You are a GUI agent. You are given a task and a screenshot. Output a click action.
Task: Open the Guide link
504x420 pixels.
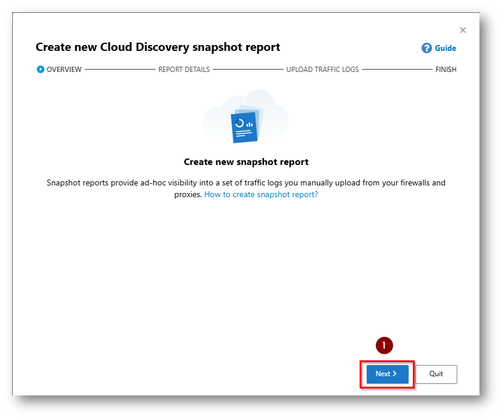click(x=445, y=49)
